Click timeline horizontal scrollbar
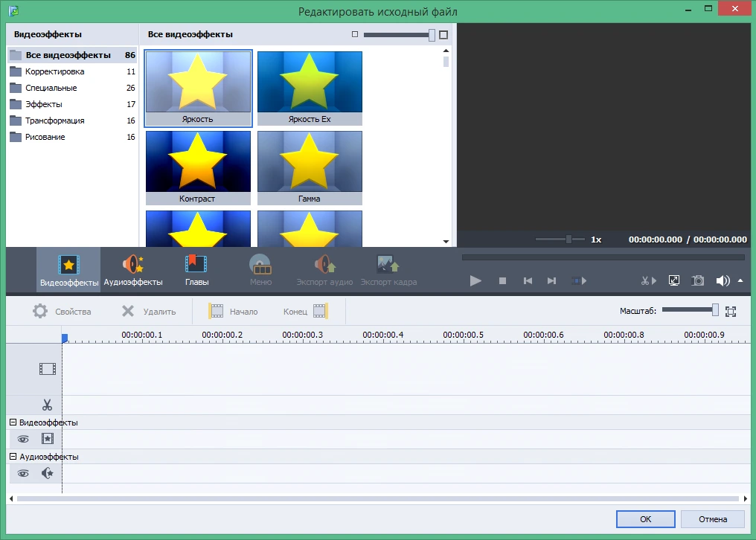This screenshot has height=540, width=756. (x=378, y=498)
